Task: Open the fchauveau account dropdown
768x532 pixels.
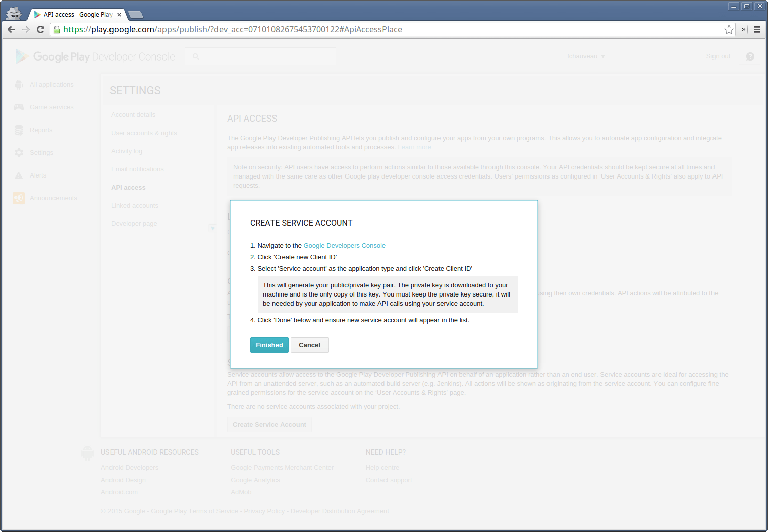Action: pyautogui.click(x=585, y=56)
